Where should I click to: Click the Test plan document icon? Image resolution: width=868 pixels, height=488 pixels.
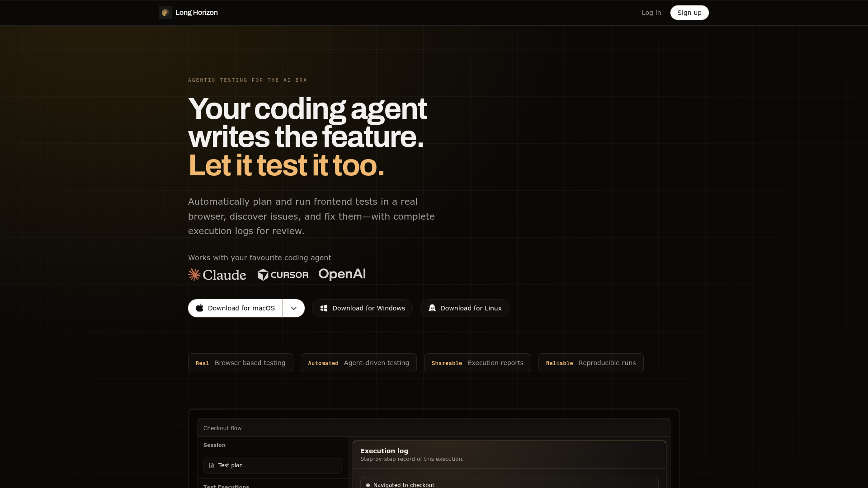(211, 465)
